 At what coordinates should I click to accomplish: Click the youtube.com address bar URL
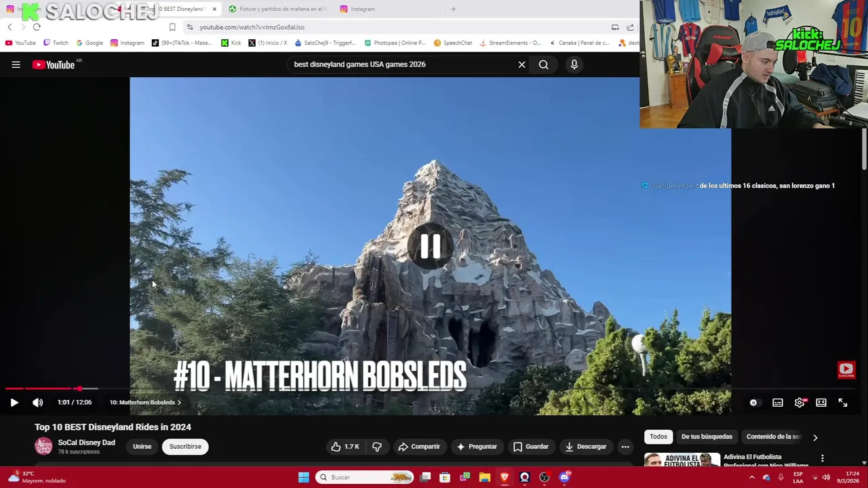click(252, 27)
